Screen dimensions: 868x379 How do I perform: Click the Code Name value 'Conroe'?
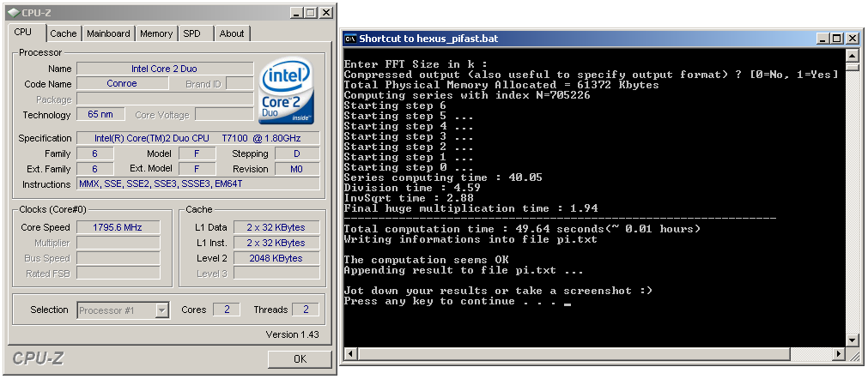122,84
